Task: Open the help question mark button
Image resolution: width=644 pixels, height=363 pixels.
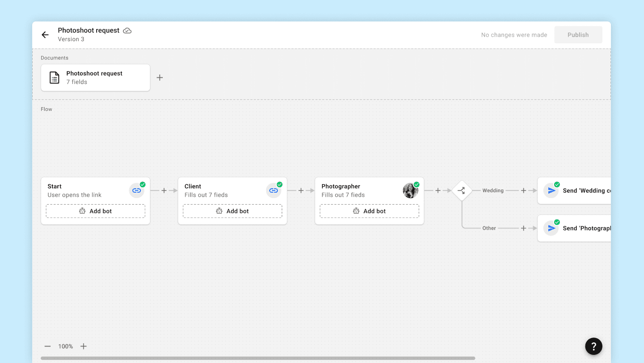Action: point(594,346)
